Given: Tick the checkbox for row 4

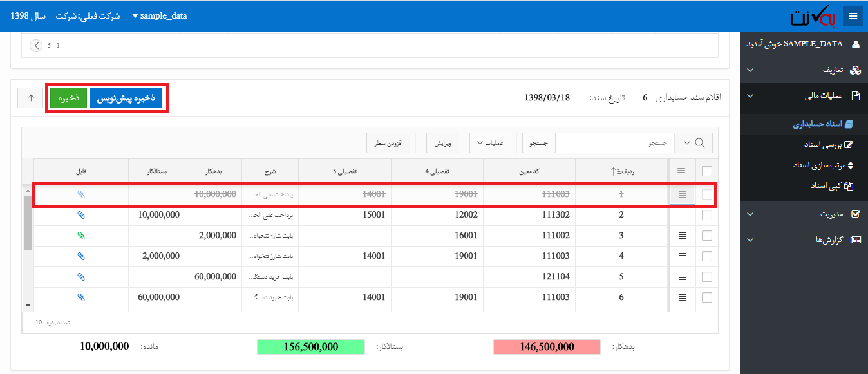Looking at the screenshot, I should pyautogui.click(x=707, y=256).
